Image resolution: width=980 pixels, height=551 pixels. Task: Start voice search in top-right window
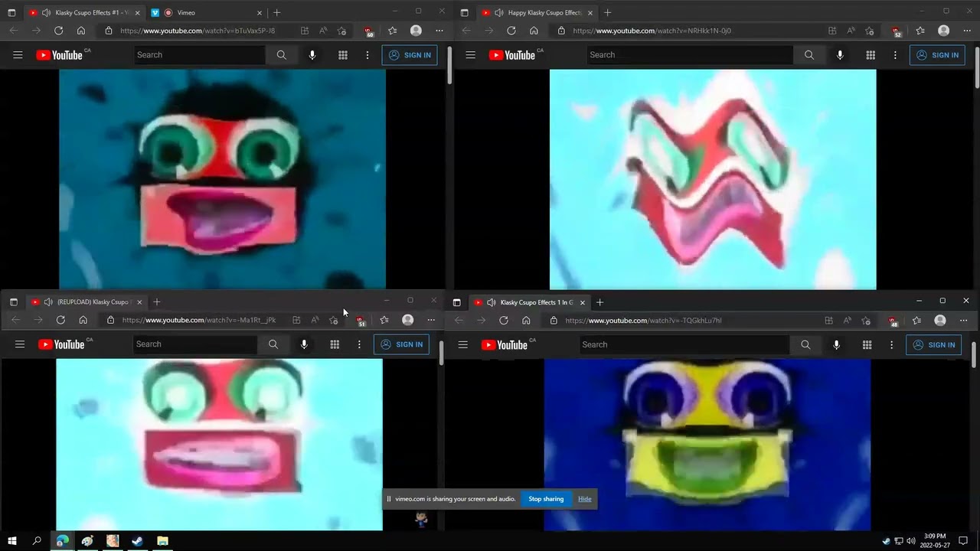840,55
